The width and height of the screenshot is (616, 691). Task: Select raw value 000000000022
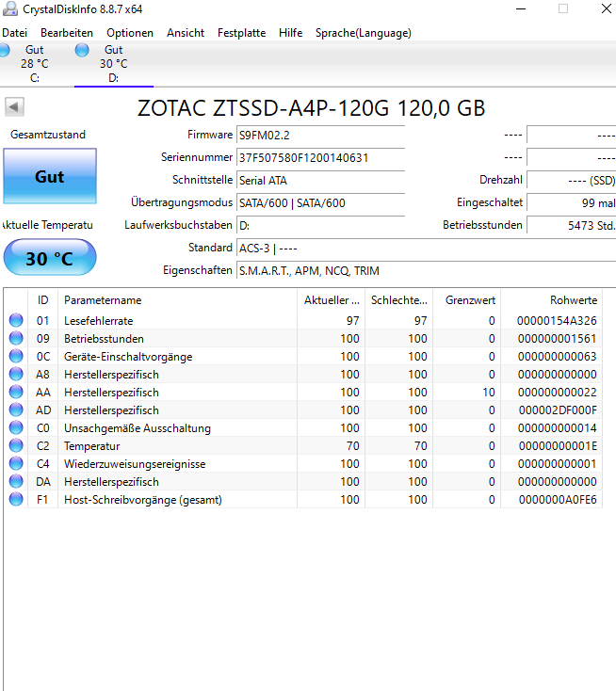point(557,393)
